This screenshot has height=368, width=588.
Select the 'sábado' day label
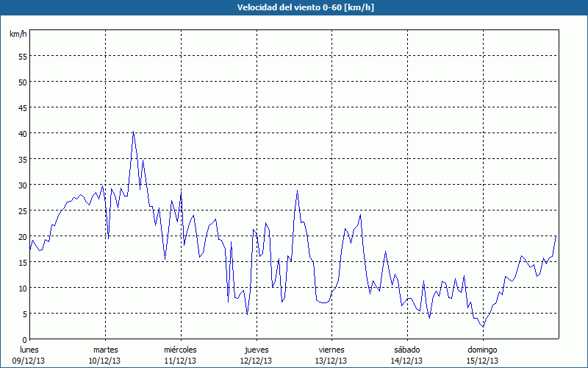(406, 350)
